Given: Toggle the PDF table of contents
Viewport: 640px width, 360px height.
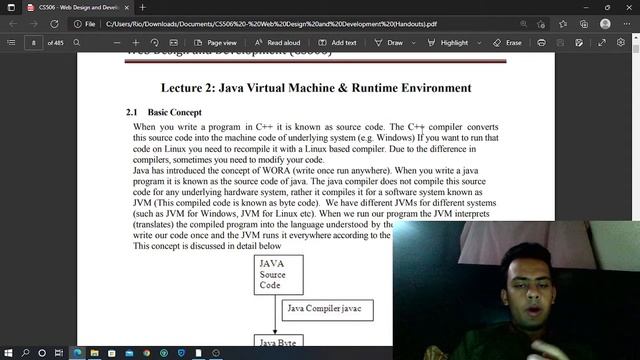Looking at the screenshot, I should 11,42.
